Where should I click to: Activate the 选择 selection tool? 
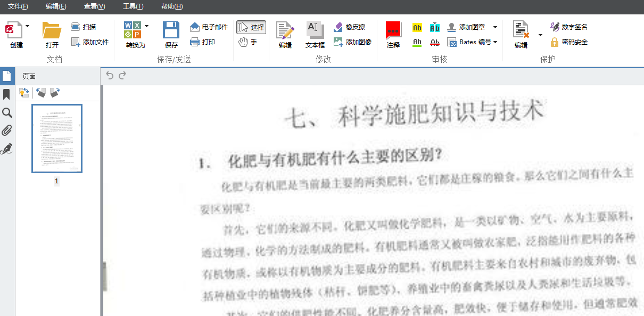click(251, 27)
